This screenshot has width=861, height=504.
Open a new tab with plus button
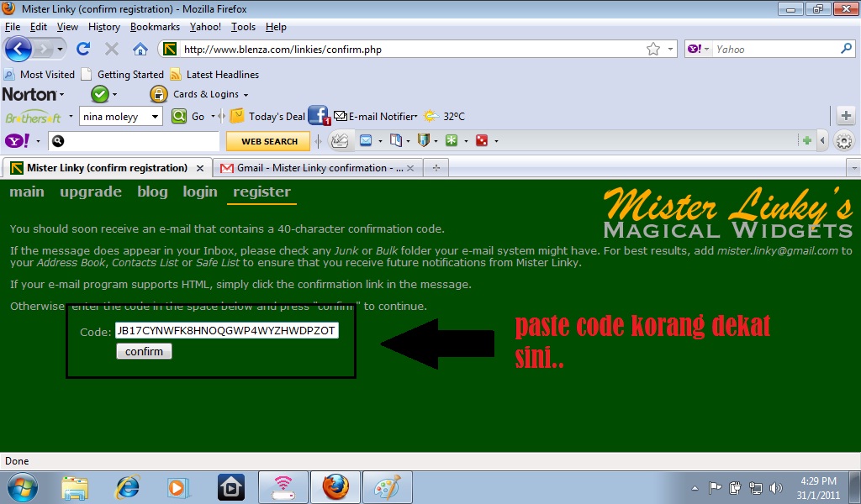coord(436,168)
